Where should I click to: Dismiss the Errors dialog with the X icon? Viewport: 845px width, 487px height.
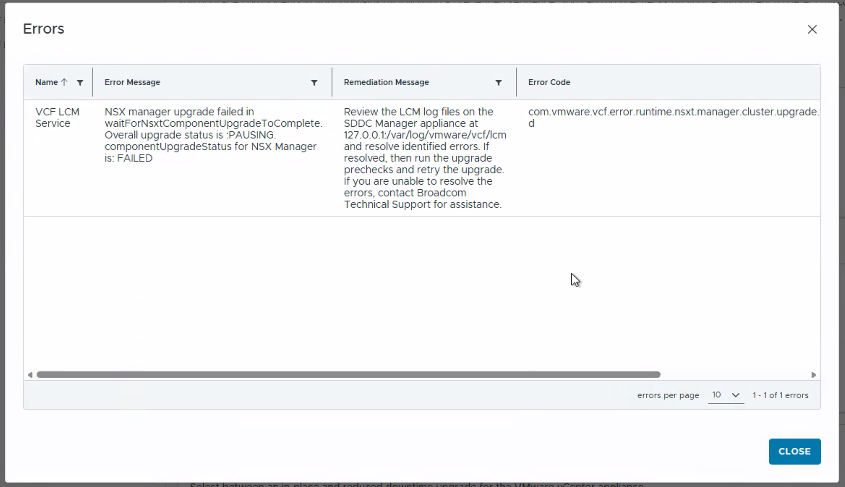812,29
